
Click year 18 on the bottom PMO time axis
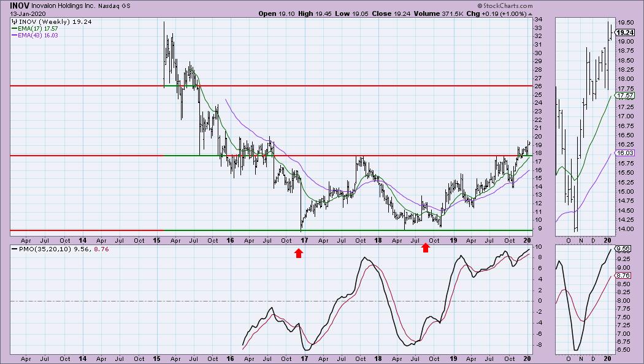pos(378,358)
